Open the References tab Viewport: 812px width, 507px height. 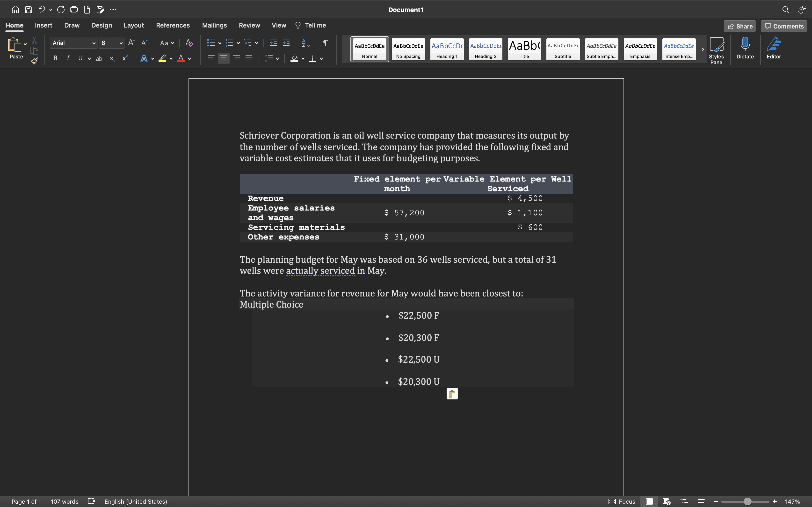(173, 26)
